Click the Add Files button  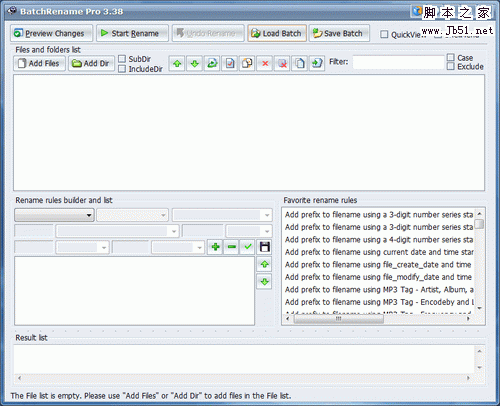(39, 63)
